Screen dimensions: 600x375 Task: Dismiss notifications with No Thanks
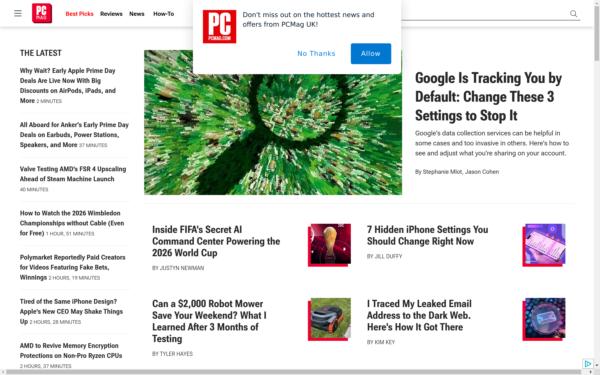point(316,54)
